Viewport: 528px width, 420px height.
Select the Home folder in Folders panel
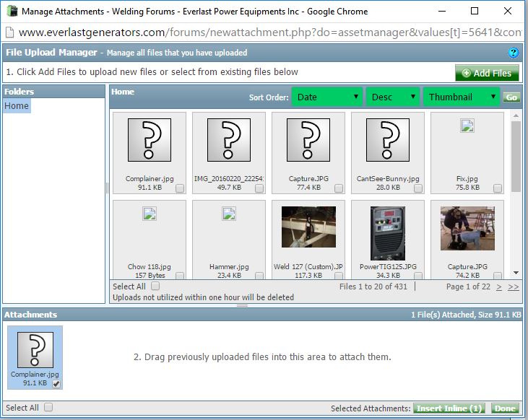pos(17,106)
